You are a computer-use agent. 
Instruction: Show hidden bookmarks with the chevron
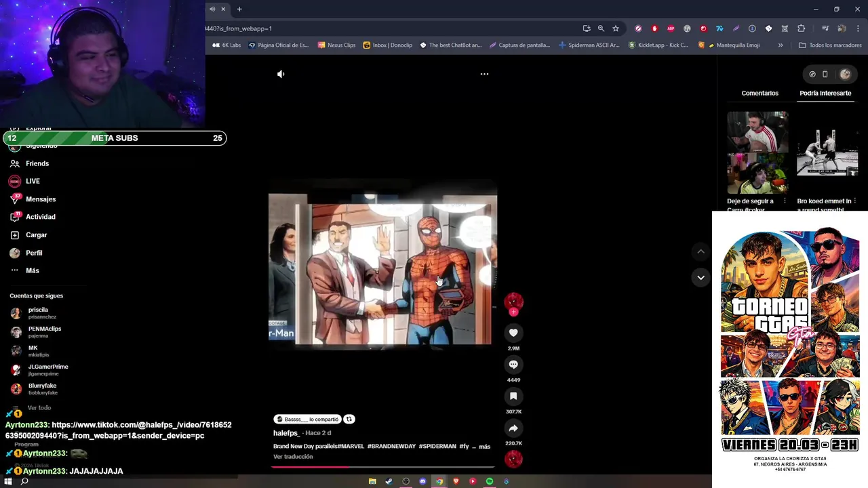[781, 45]
